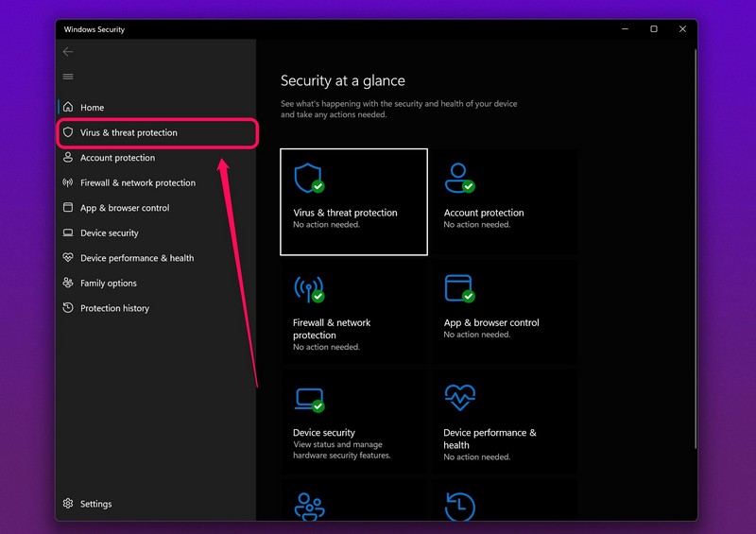Image resolution: width=756 pixels, height=534 pixels.
Task: Click the Account protection tile icon
Action: (x=460, y=178)
